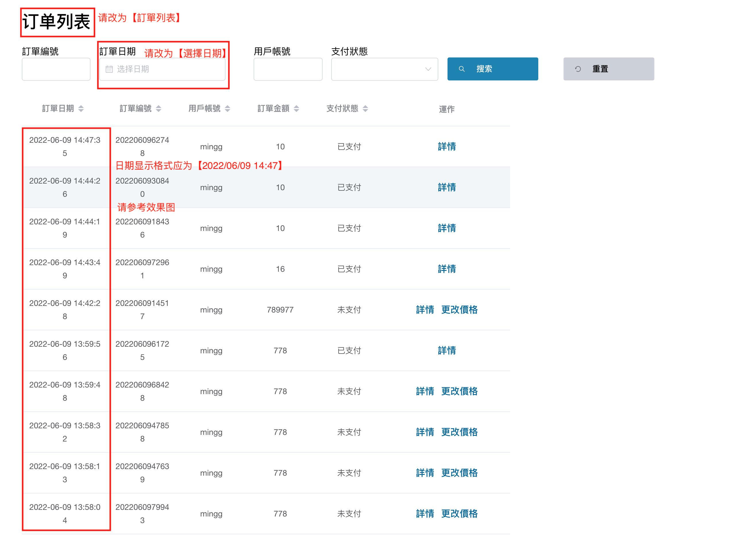Screen dimensions: 756x536
Task: Click 更改價格 for order 2022060979943
Action: pyautogui.click(x=459, y=513)
